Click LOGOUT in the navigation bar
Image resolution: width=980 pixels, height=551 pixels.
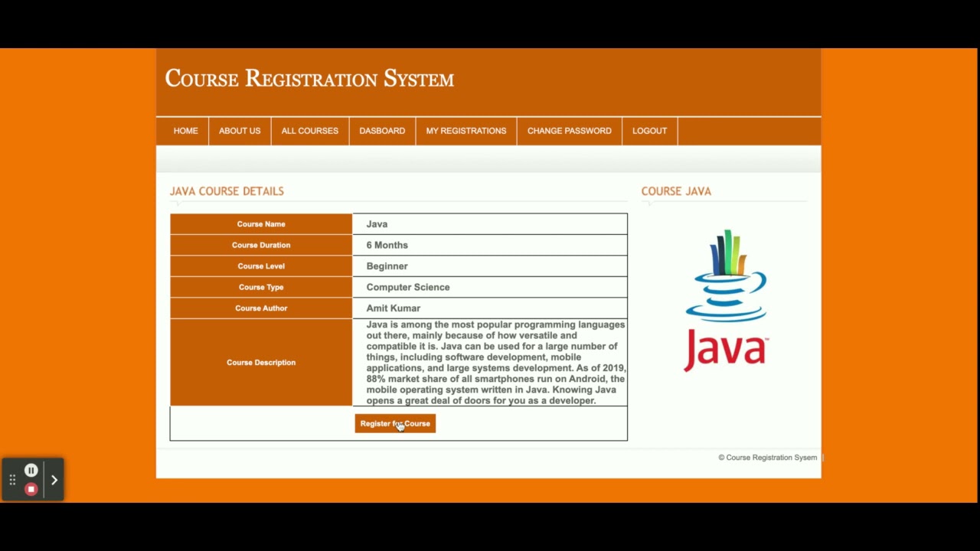point(649,131)
